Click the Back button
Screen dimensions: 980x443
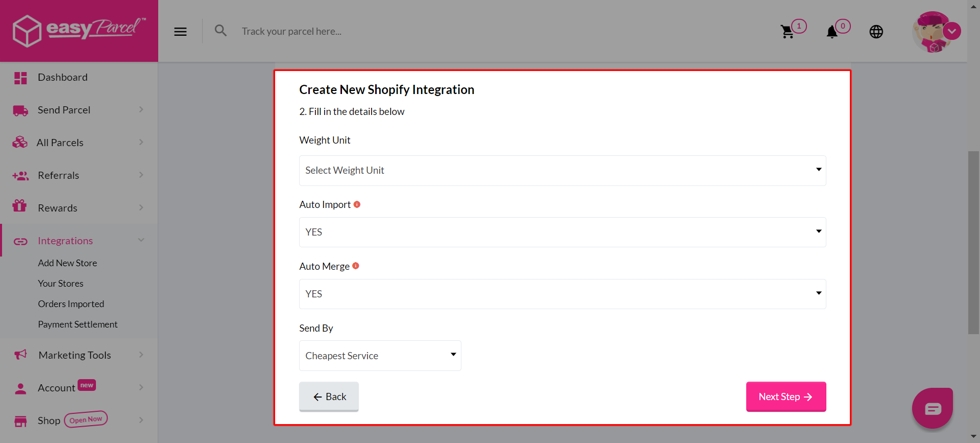(329, 397)
